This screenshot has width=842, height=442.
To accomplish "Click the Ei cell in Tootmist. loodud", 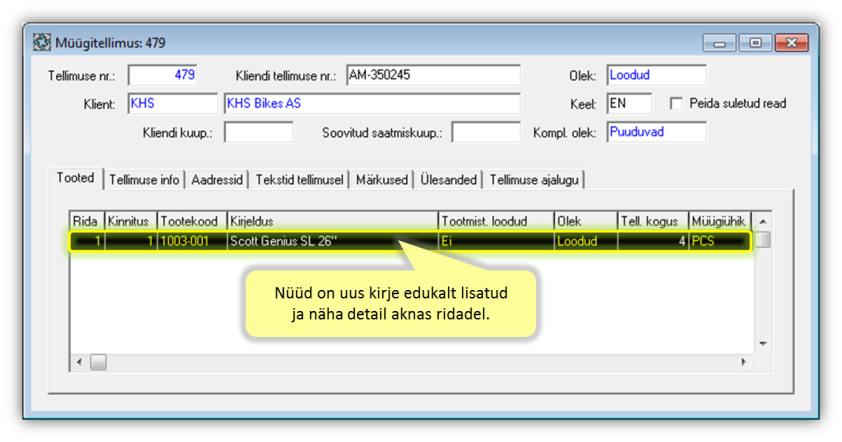I will (496, 241).
